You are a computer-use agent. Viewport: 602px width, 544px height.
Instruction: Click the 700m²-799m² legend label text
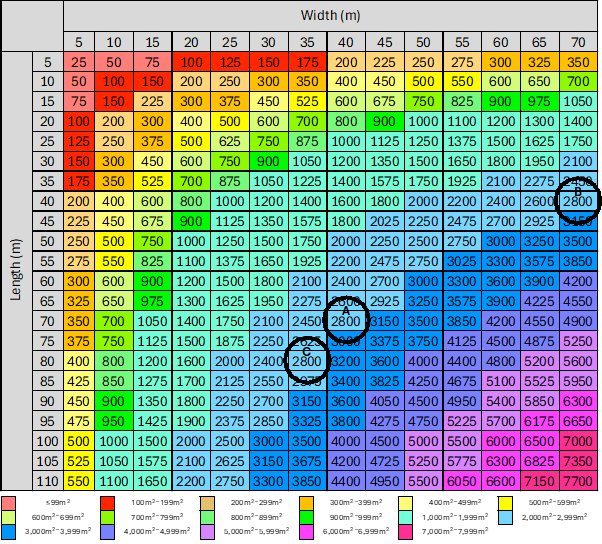pos(157,517)
